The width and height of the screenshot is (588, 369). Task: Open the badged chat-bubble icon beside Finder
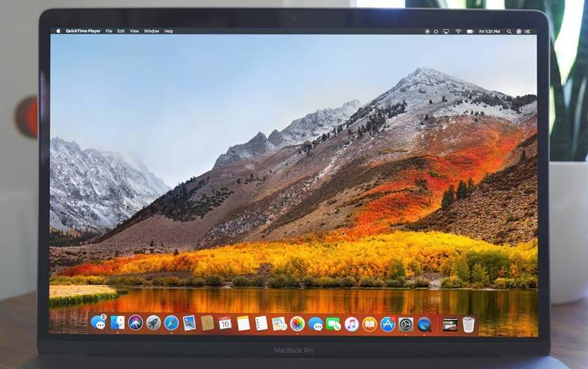click(x=98, y=322)
